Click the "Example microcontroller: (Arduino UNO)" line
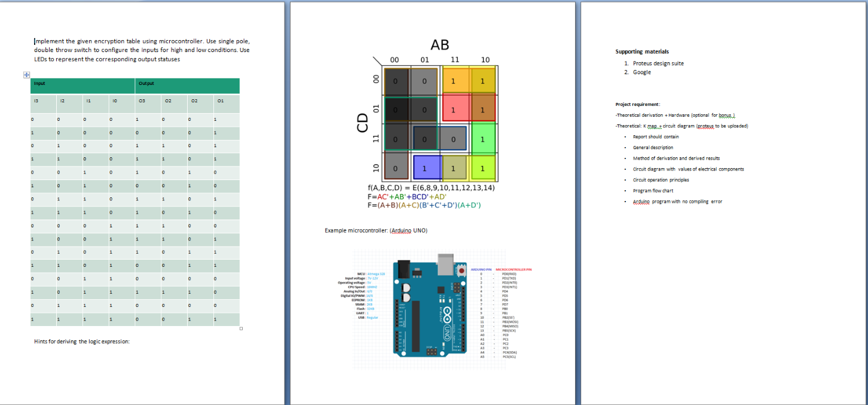The width and height of the screenshot is (868, 405). coord(376,230)
